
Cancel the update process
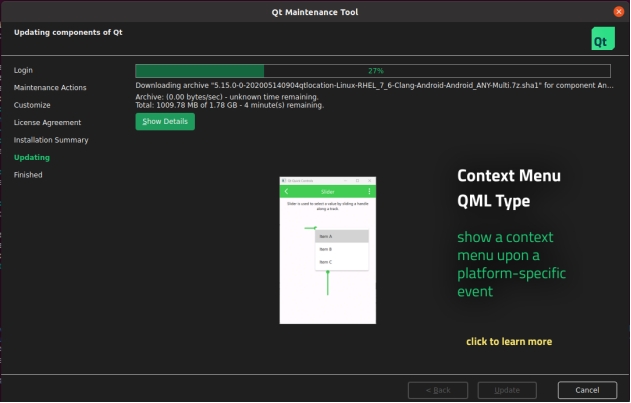(587, 390)
